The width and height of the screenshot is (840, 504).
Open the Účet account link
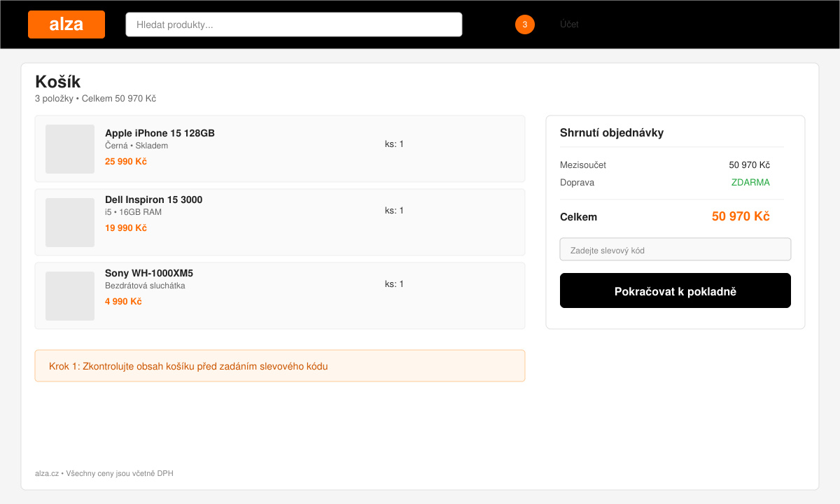tap(569, 24)
